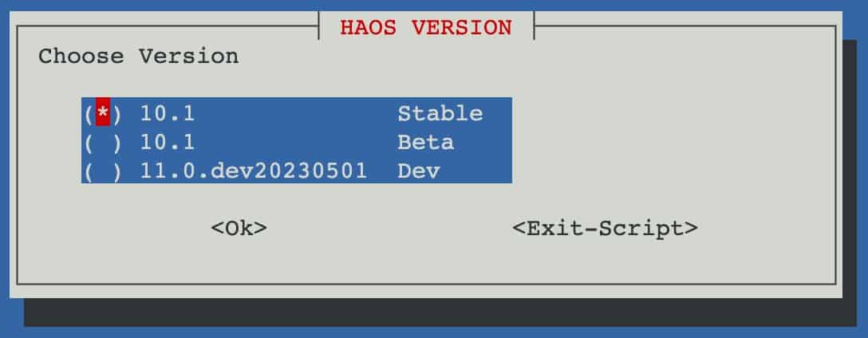Click the closing parenthesis of Dev radio
This screenshot has width=868, height=338.
pos(116,171)
